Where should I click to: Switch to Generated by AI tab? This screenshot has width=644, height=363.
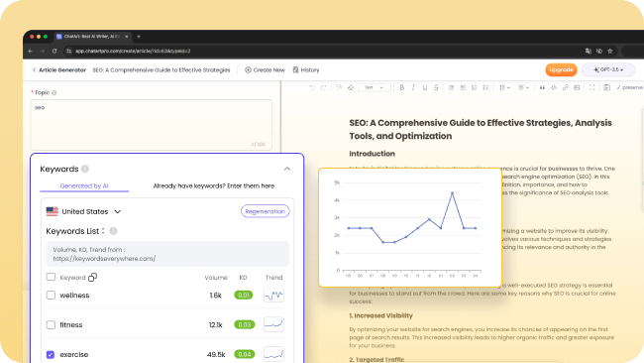pyautogui.click(x=84, y=185)
